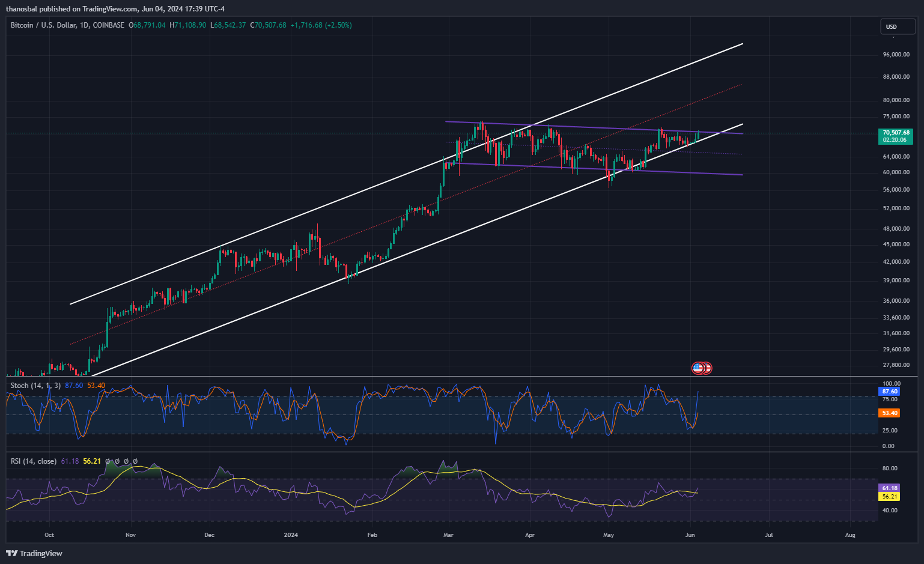This screenshot has width=924, height=564.
Task: Click the 31,600.00 price axis label
Action: click(x=896, y=333)
